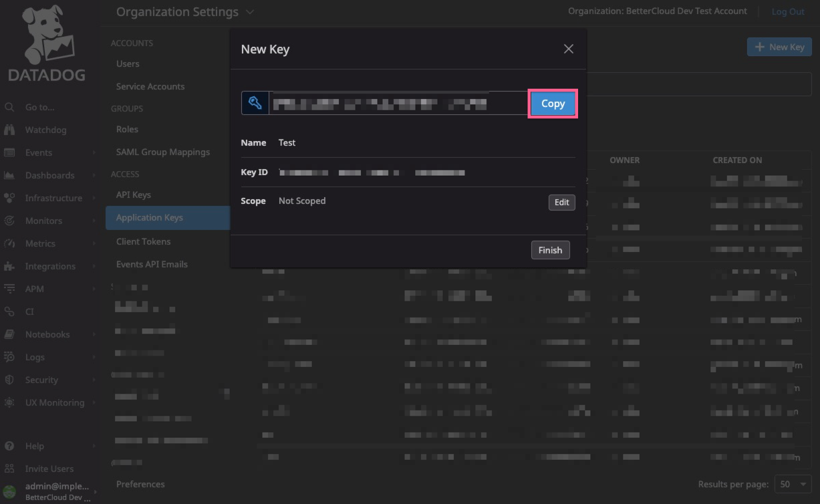Image resolution: width=820 pixels, height=504 pixels.
Task: Open the Metrics icon
Action: [9, 243]
